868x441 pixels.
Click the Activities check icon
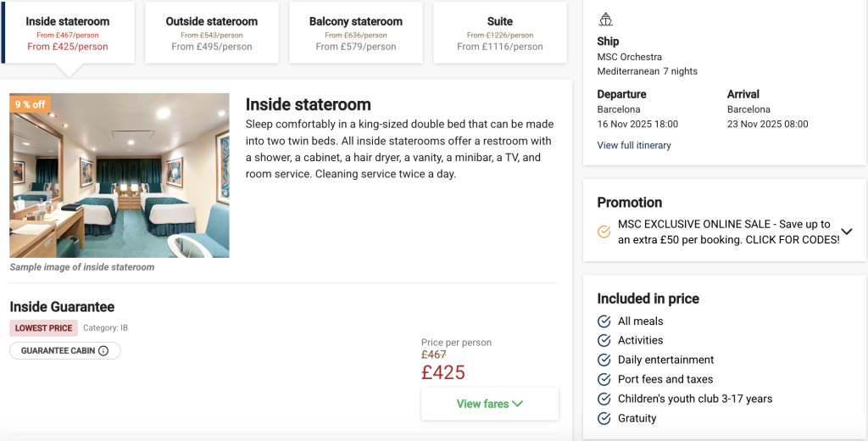coord(604,341)
